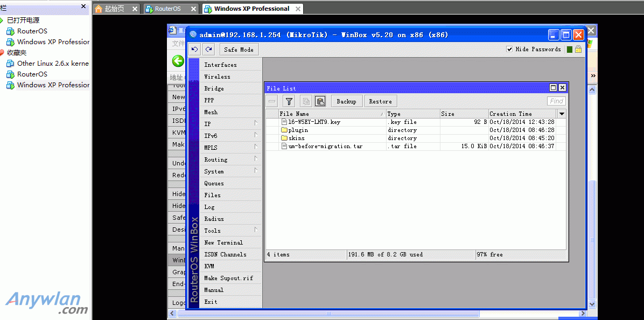Toggle the Hide Passwords checkbox

point(509,49)
